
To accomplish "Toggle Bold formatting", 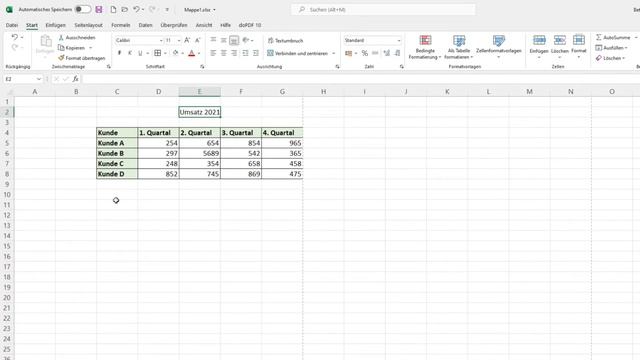I will point(119,53).
